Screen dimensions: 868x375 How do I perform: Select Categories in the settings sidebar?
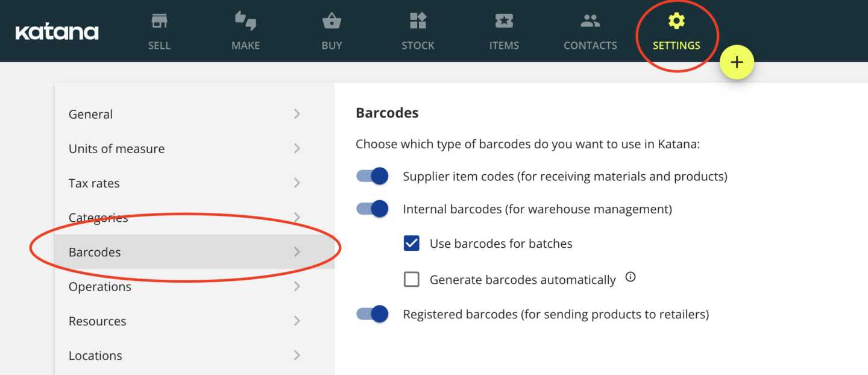(x=181, y=217)
